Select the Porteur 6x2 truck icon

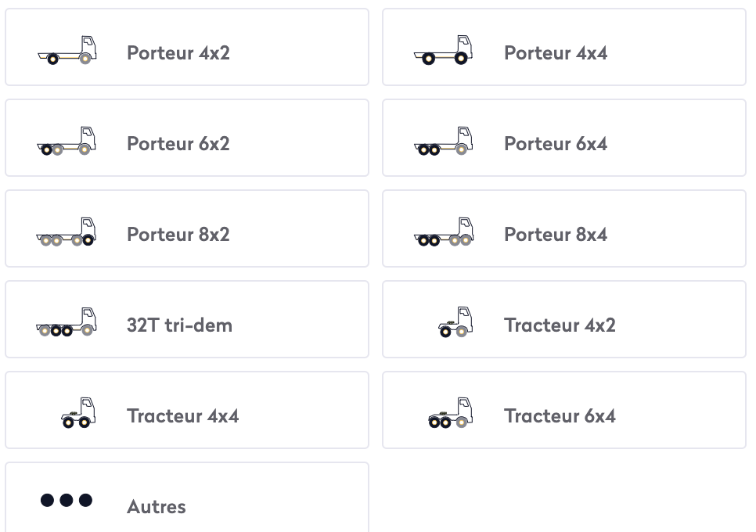coord(67,141)
